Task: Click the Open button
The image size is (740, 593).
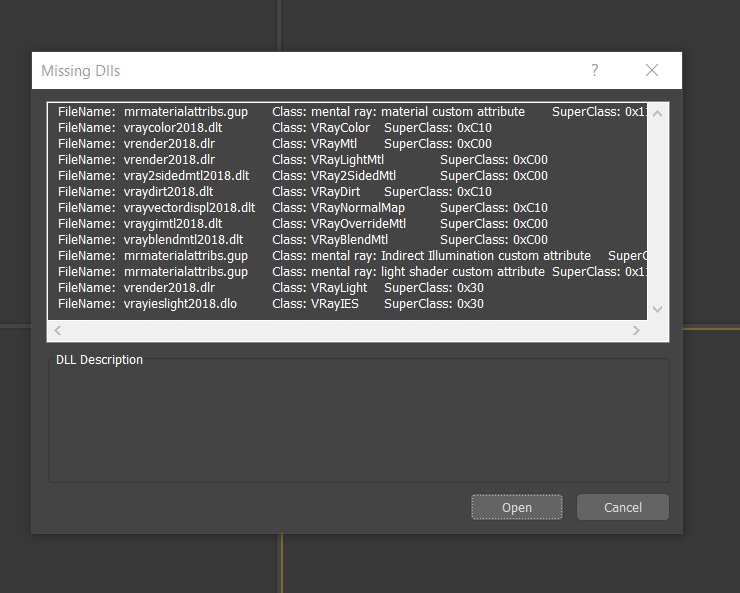Action: tap(517, 507)
